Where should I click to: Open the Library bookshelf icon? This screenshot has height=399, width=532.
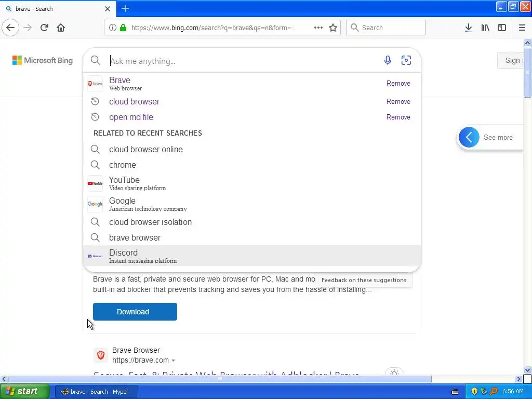[485, 28]
